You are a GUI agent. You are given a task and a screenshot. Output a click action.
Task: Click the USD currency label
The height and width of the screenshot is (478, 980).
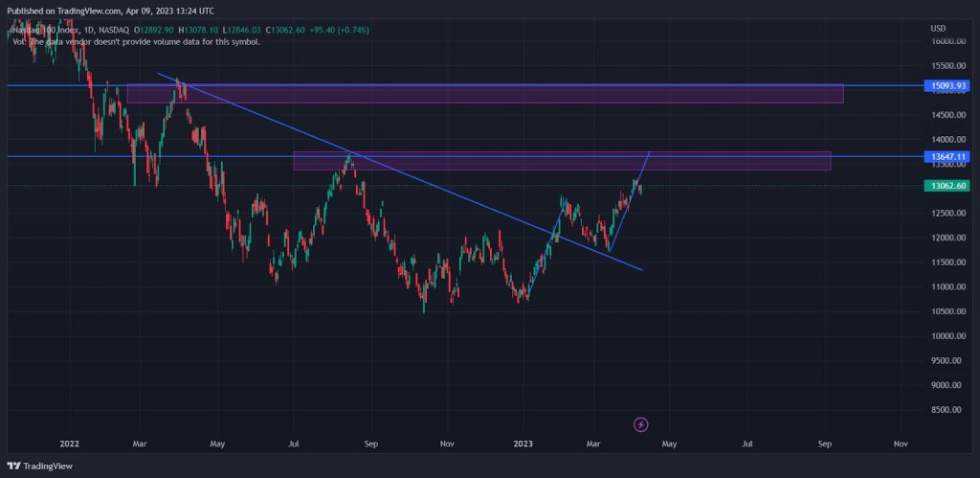pos(938,29)
